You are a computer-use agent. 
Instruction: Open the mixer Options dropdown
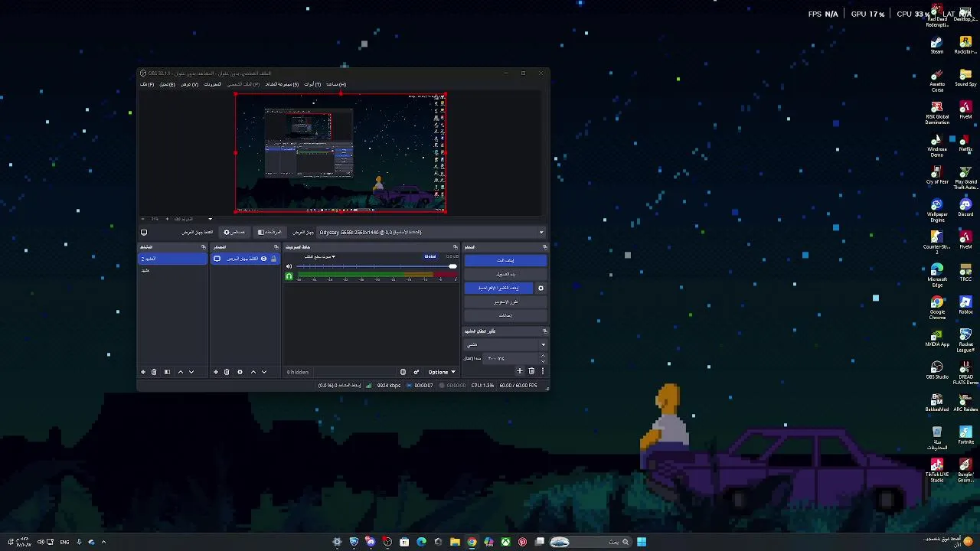(442, 372)
